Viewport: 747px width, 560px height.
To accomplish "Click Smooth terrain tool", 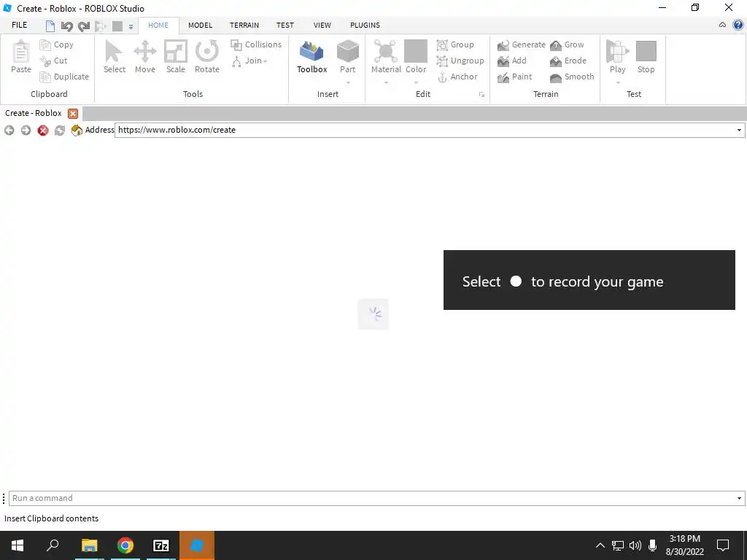I will coord(572,77).
